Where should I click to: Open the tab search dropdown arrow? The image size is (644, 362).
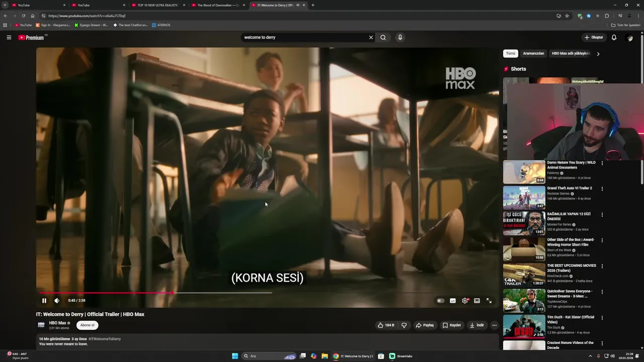coord(5,5)
